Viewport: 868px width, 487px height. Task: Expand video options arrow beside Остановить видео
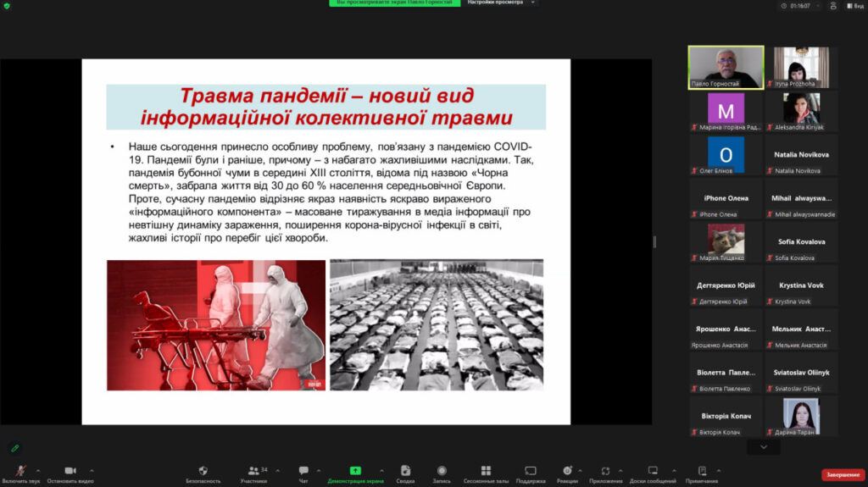(92, 470)
